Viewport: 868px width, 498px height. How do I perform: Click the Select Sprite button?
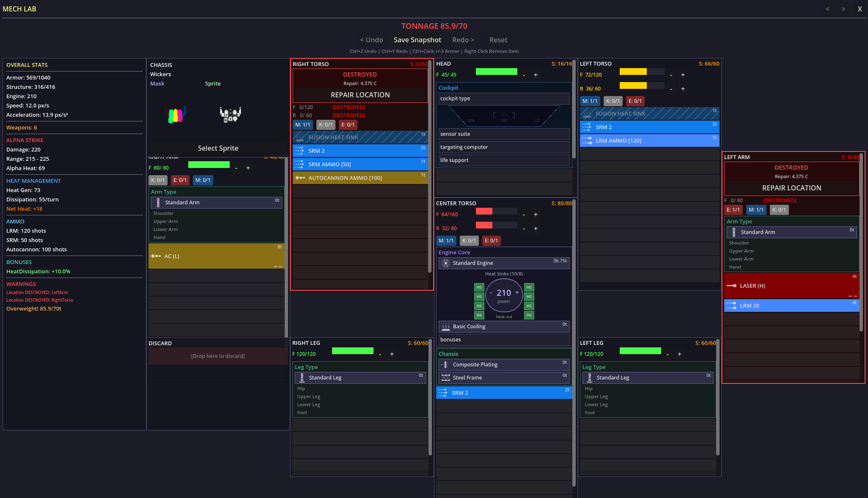pos(218,148)
